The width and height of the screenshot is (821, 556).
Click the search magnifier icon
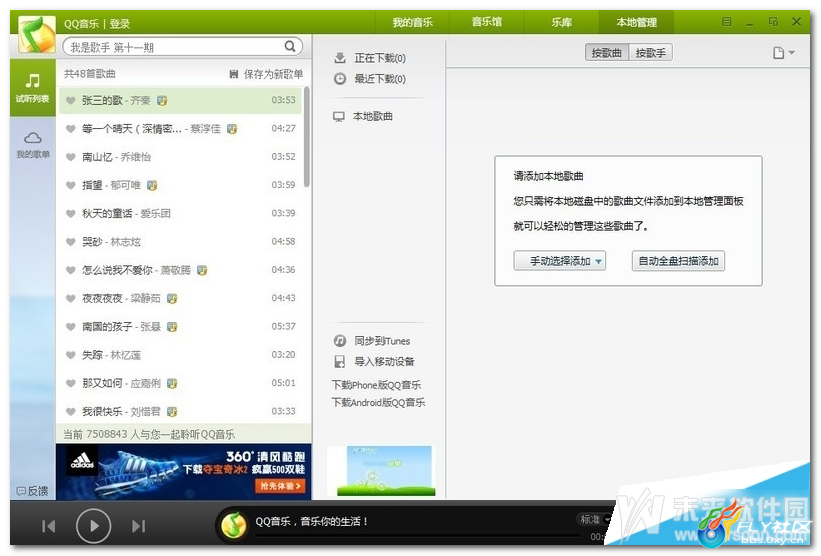[290, 47]
